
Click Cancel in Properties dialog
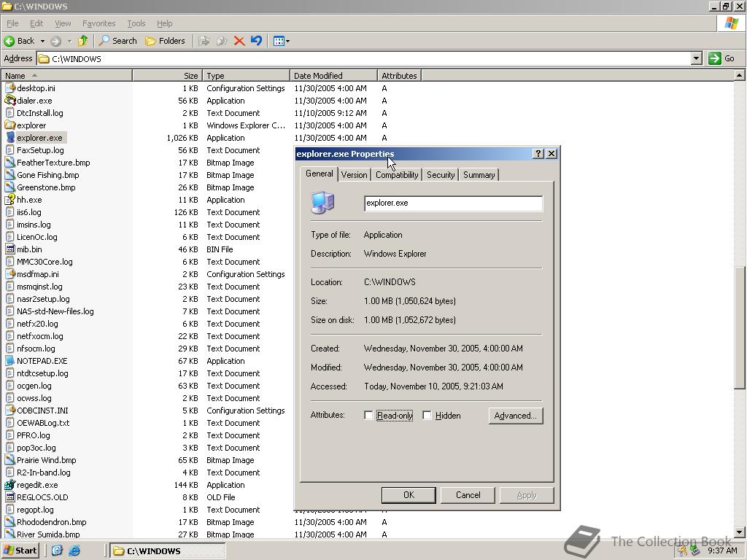coord(468,495)
